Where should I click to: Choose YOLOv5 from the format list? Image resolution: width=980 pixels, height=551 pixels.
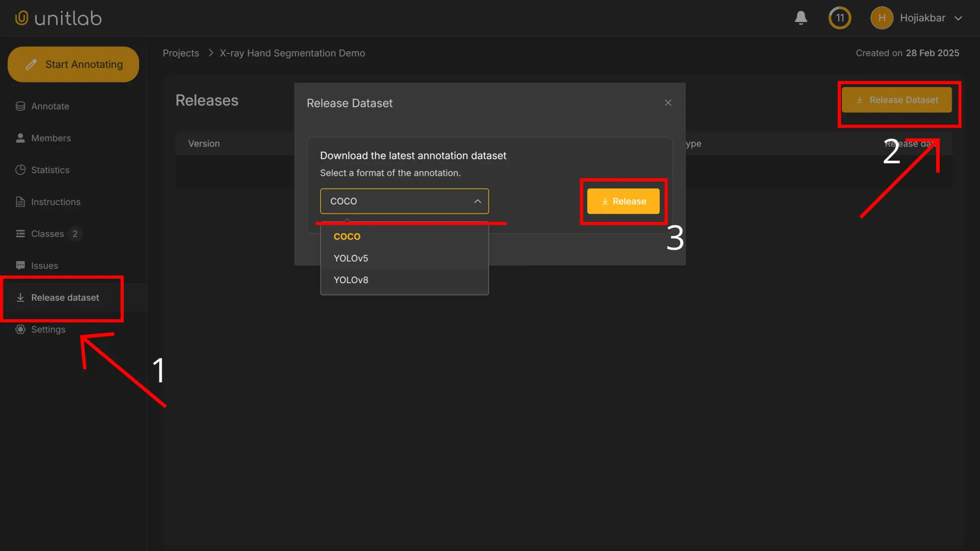[x=351, y=258]
